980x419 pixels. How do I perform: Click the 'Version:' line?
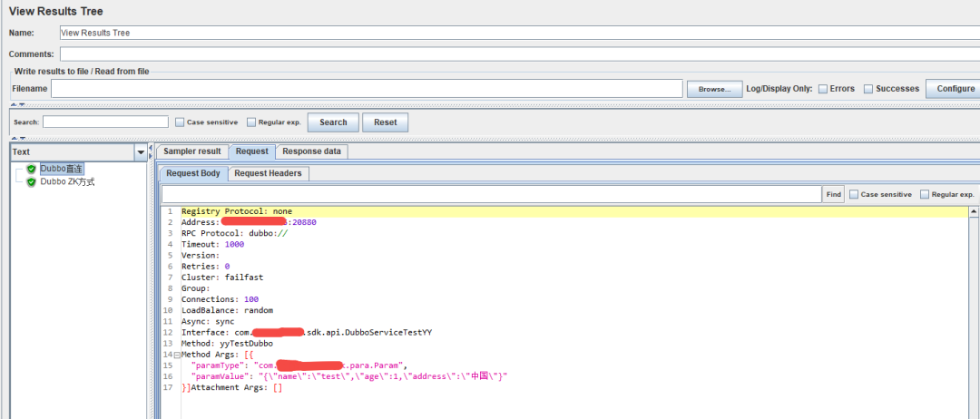(200, 256)
